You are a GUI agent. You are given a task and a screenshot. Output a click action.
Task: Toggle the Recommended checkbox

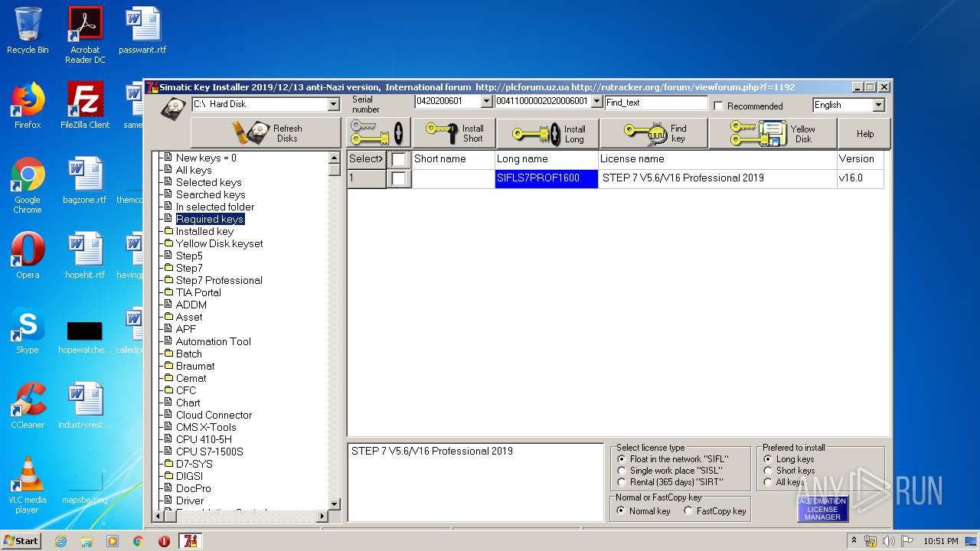(x=718, y=106)
